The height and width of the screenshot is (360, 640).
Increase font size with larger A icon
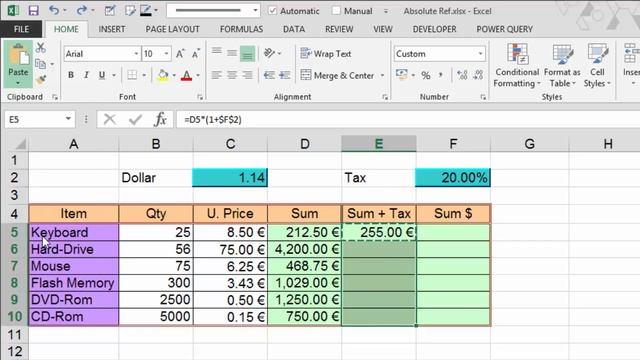point(180,53)
